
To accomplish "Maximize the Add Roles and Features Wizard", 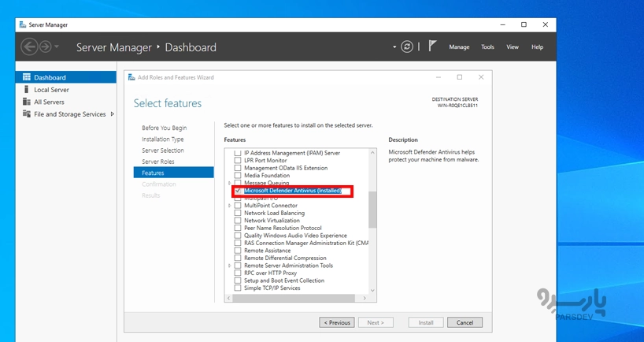I will (x=460, y=77).
